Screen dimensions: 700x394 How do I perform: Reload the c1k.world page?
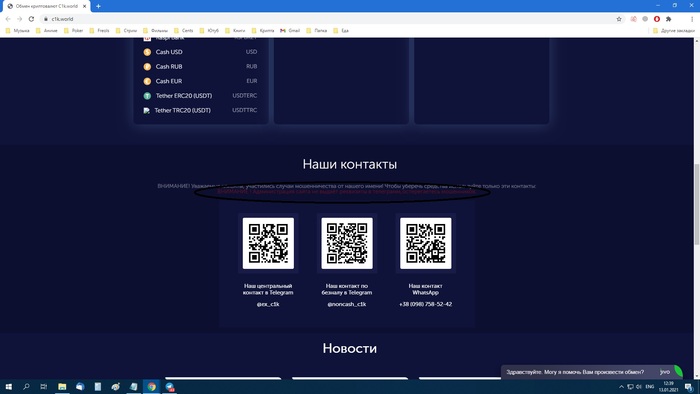tap(31, 19)
